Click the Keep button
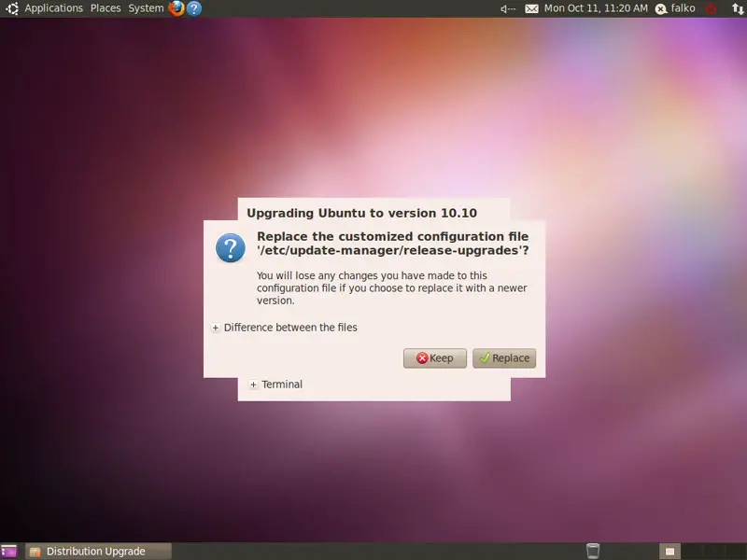 click(434, 358)
